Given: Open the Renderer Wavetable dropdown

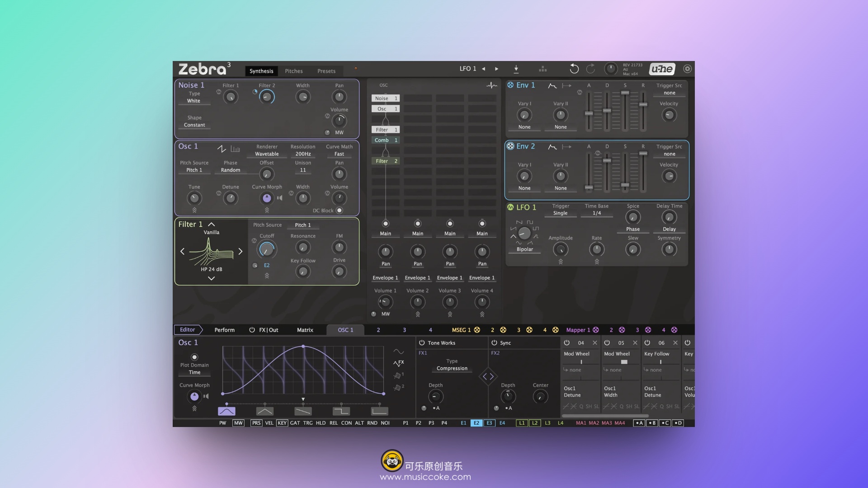Looking at the screenshot, I should [x=267, y=154].
